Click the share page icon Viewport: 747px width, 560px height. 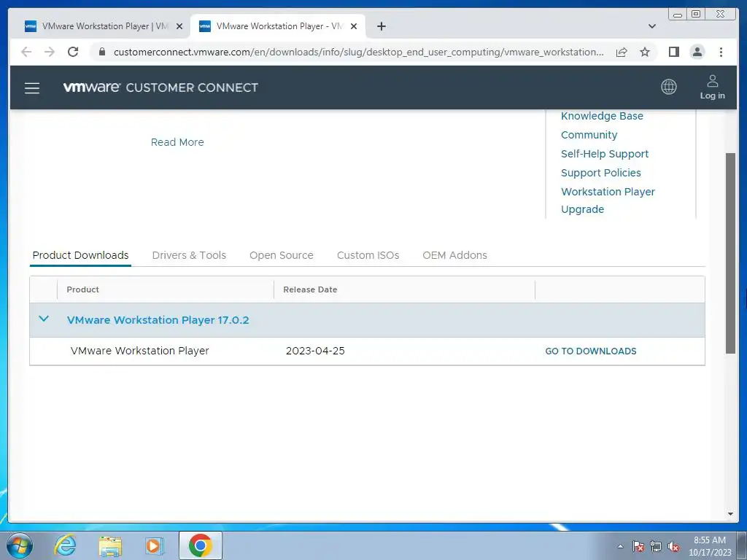(622, 52)
